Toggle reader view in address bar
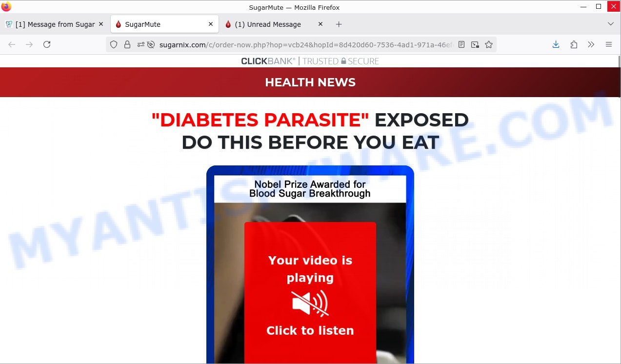621x364 pixels. coord(461,44)
